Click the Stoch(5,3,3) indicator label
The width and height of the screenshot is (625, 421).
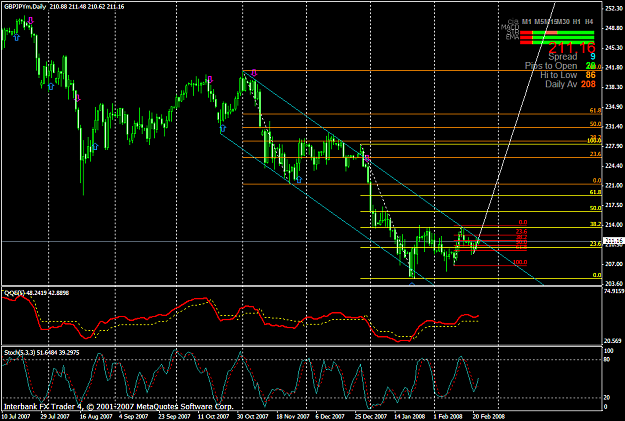pyautogui.click(x=20, y=353)
